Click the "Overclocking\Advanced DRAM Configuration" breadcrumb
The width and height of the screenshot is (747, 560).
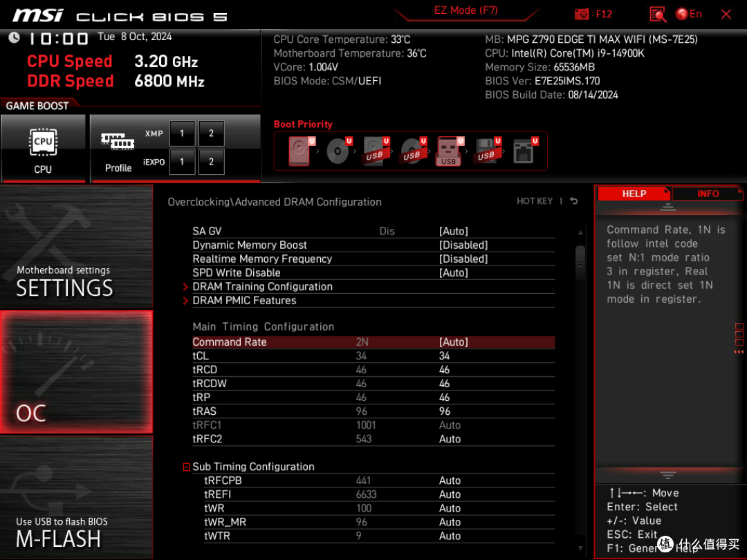coord(275,202)
